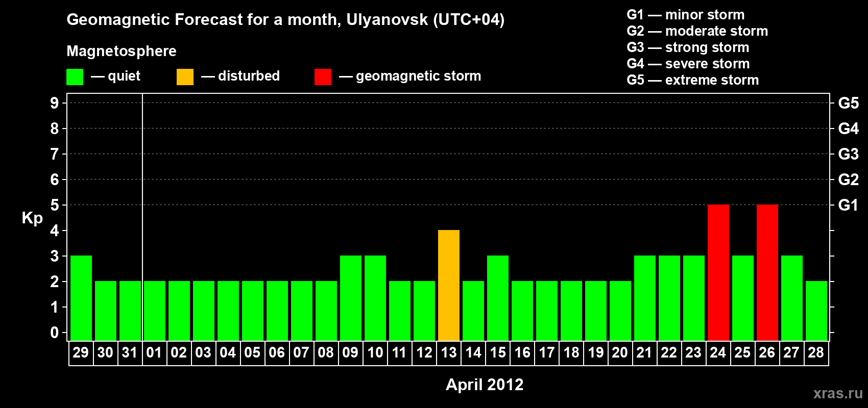This screenshot has height=408, width=868.
Task: Click the xras.ru watermark link
Action: point(837,393)
